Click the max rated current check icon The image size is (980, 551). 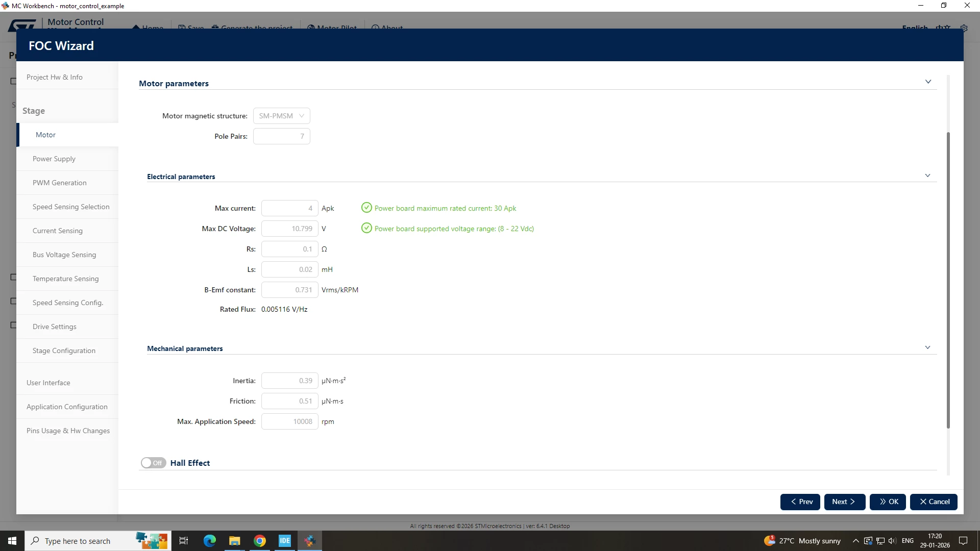point(366,208)
